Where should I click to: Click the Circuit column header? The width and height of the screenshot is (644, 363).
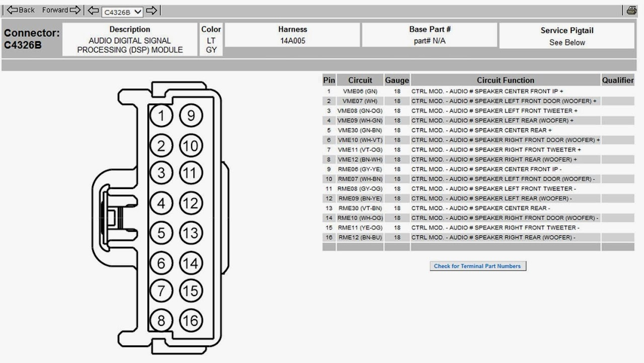360,80
